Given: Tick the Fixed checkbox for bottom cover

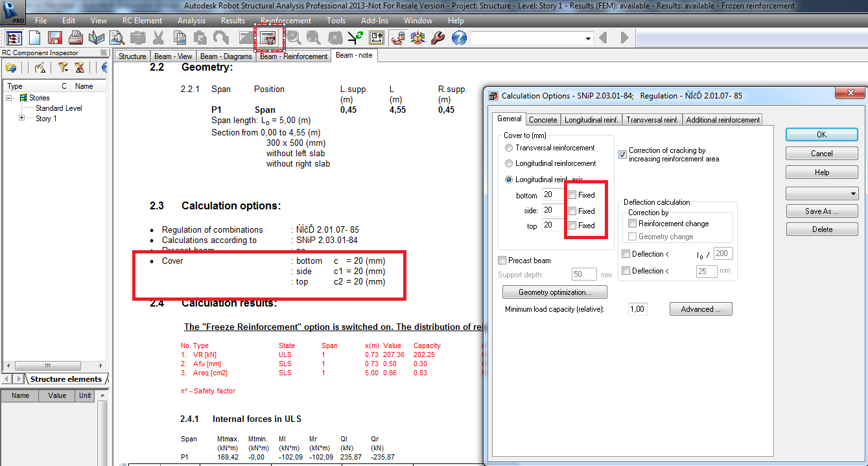Looking at the screenshot, I should pos(572,194).
